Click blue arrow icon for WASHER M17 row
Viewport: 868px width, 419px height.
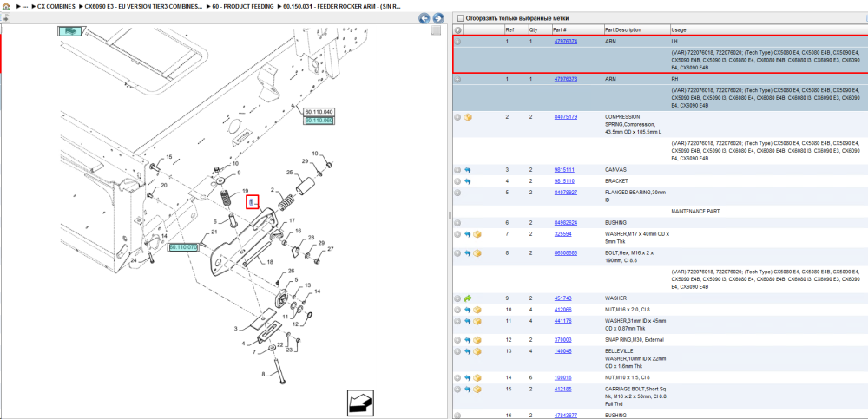pyautogui.click(x=468, y=234)
